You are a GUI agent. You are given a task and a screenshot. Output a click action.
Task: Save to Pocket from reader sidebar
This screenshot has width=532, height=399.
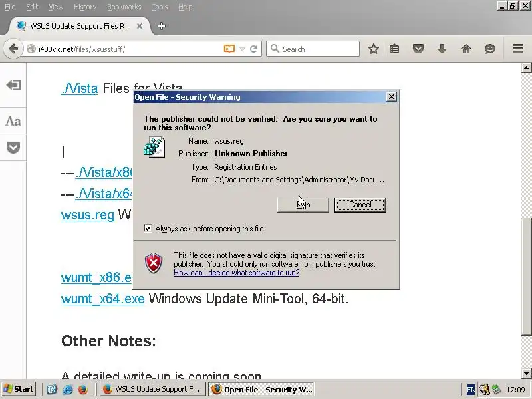coord(13,148)
